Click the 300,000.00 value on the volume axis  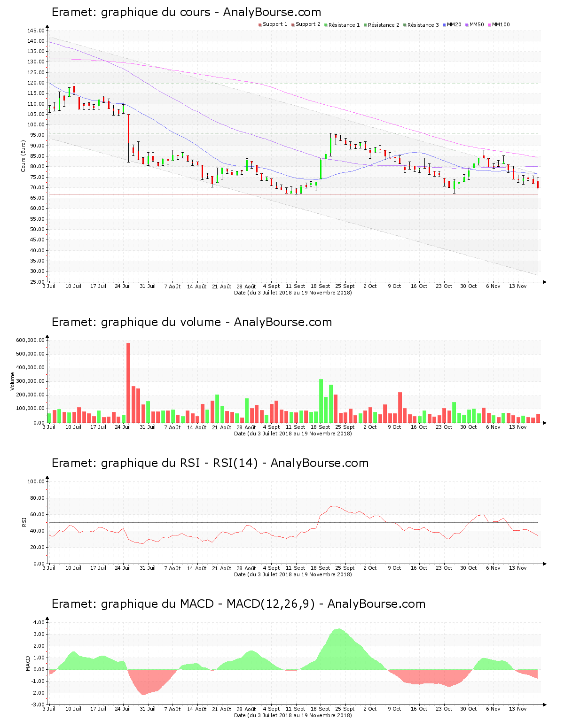30,381
